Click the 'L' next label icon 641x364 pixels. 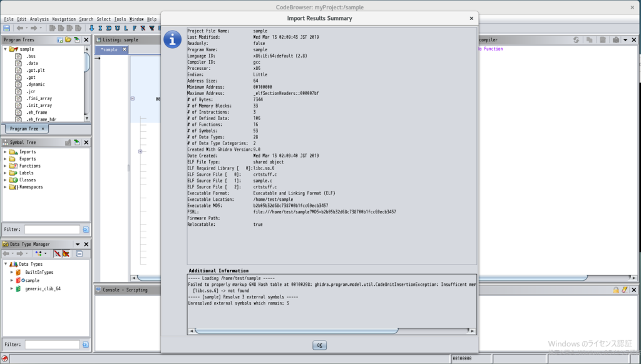coord(126,28)
